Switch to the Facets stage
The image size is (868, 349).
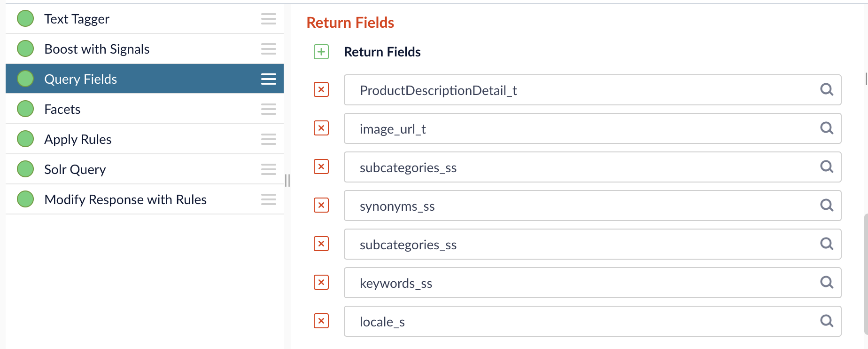62,109
